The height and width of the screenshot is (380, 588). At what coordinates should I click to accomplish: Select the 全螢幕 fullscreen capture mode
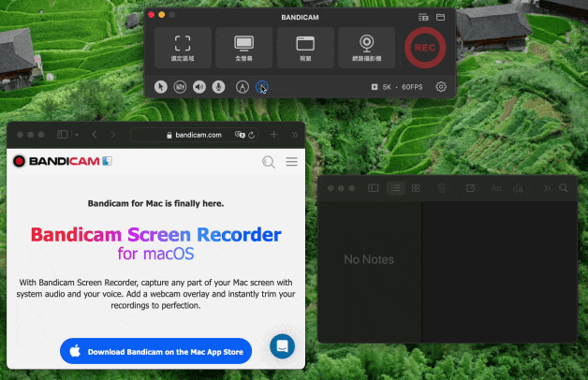(243, 49)
